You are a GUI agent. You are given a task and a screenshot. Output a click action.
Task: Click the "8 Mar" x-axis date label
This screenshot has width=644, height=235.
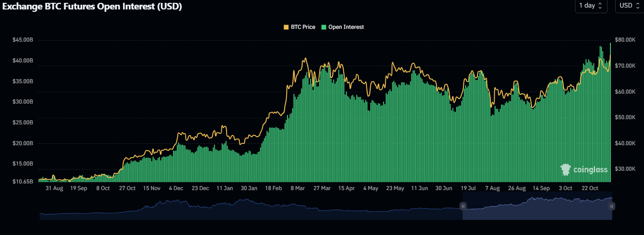(297, 188)
